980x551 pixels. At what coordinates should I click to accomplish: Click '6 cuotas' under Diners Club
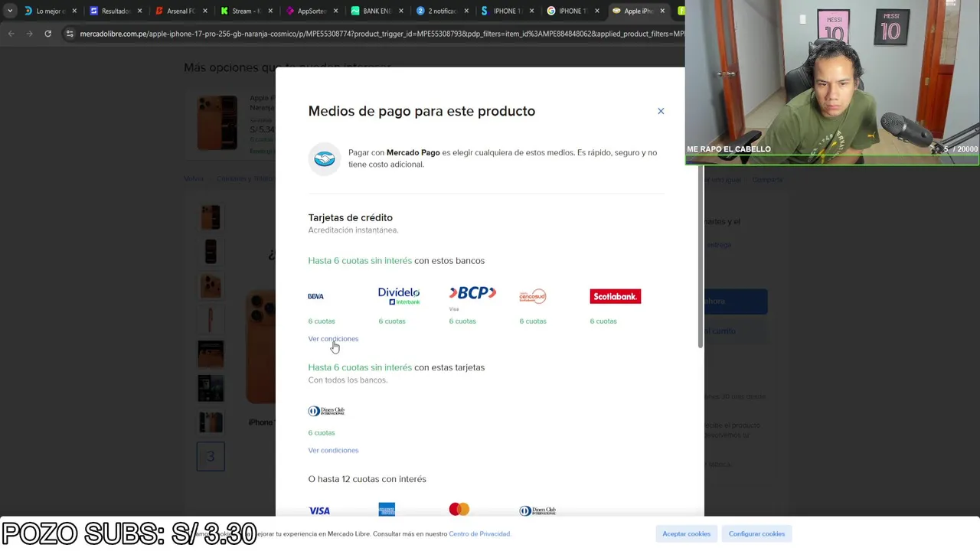(x=322, y=432)
